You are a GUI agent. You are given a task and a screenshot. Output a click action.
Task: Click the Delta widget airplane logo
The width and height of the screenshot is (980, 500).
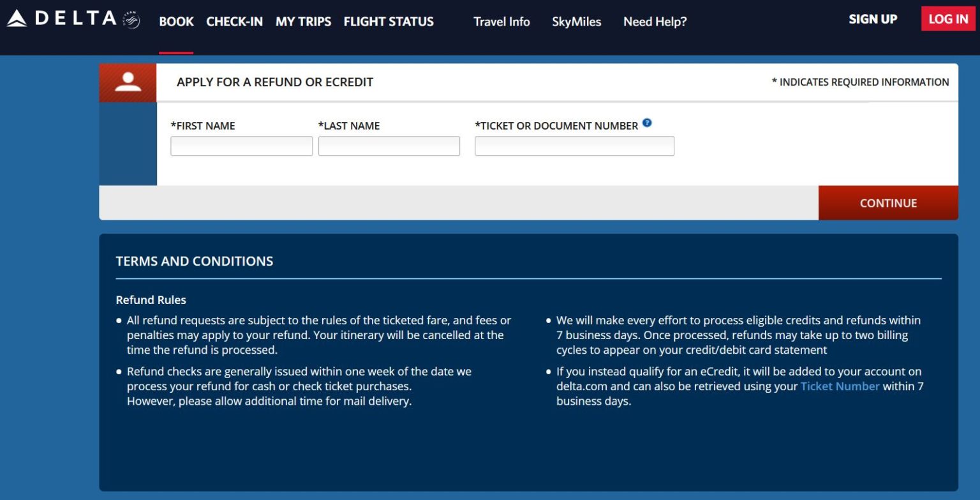(131, 20)
